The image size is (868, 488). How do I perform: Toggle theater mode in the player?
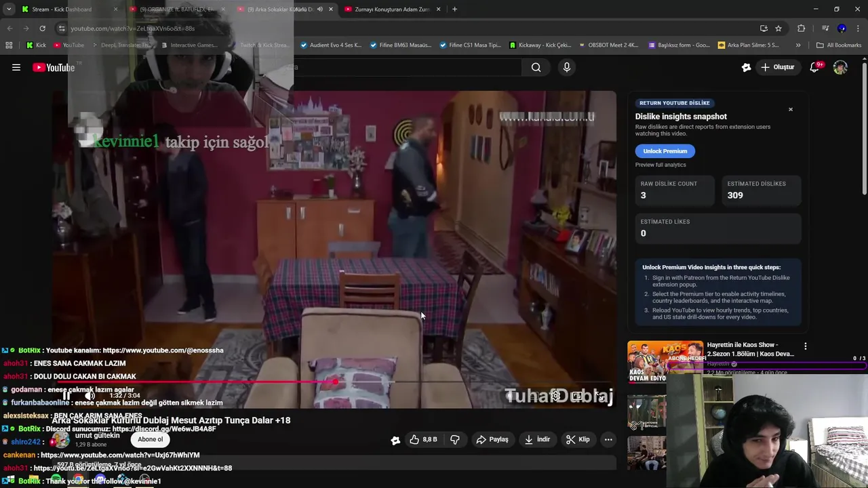pyautogui.click(x=577, y=396)
